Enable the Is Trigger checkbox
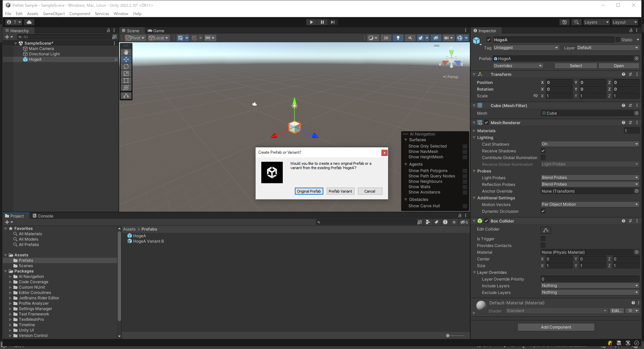 543,239
